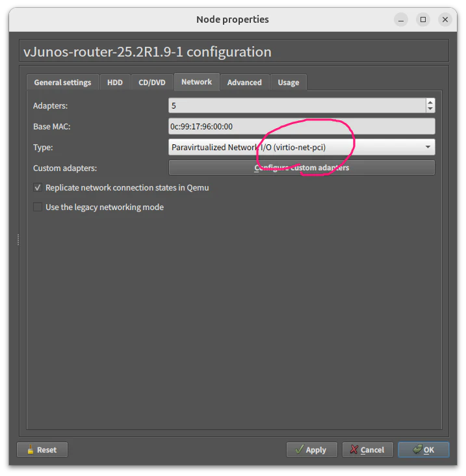Decrease the adapters count with down arrow
466x476 pixels.
(x=430, y=109)
